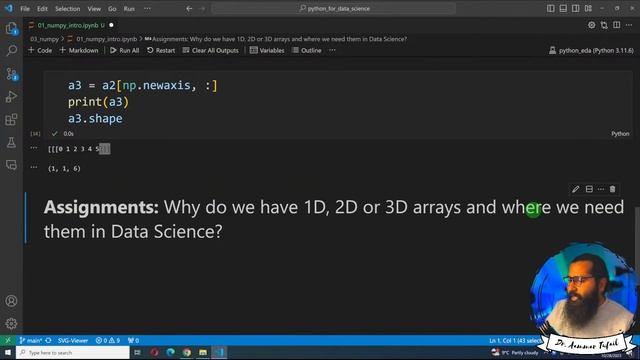The width and height of the screenshot is (640, 360).
Task: Open the Go menu
Action: pos(112,9)
